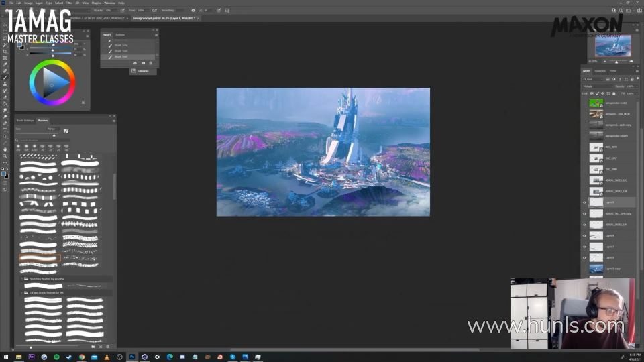Click the foreground color swatch in toolbar
The height and width of the screenshot is (362, 644).
[x=4, y=174]
